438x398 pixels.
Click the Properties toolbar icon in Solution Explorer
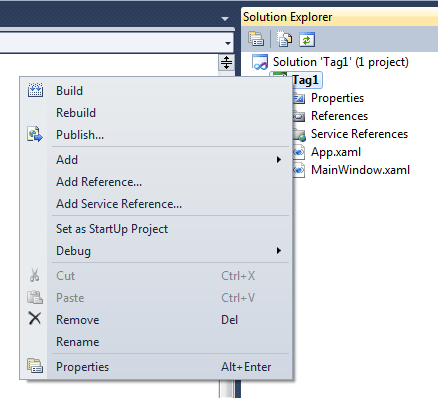[256, 39]
